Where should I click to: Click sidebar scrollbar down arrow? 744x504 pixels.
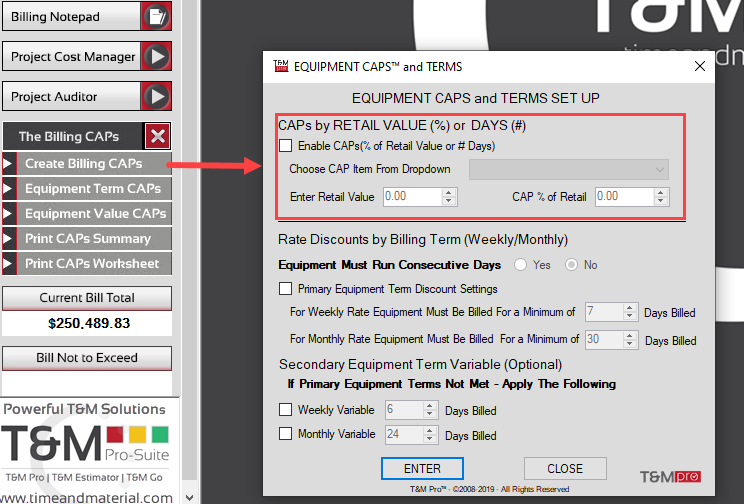[x=189, y=498]
